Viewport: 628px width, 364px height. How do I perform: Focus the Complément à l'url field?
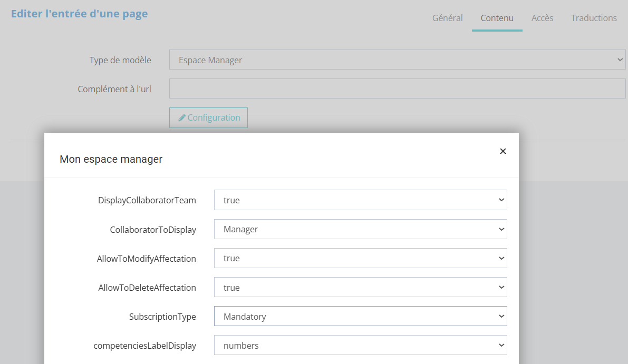click(397, 89)
